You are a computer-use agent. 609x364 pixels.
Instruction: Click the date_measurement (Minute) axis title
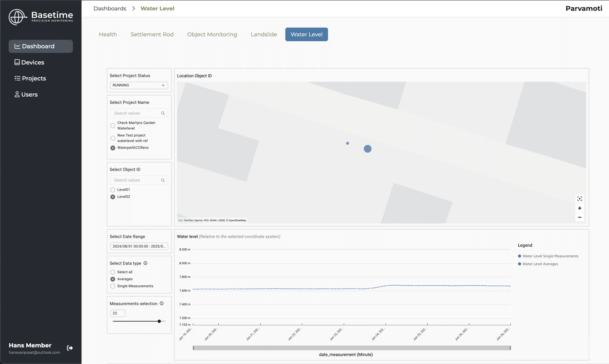346,355
